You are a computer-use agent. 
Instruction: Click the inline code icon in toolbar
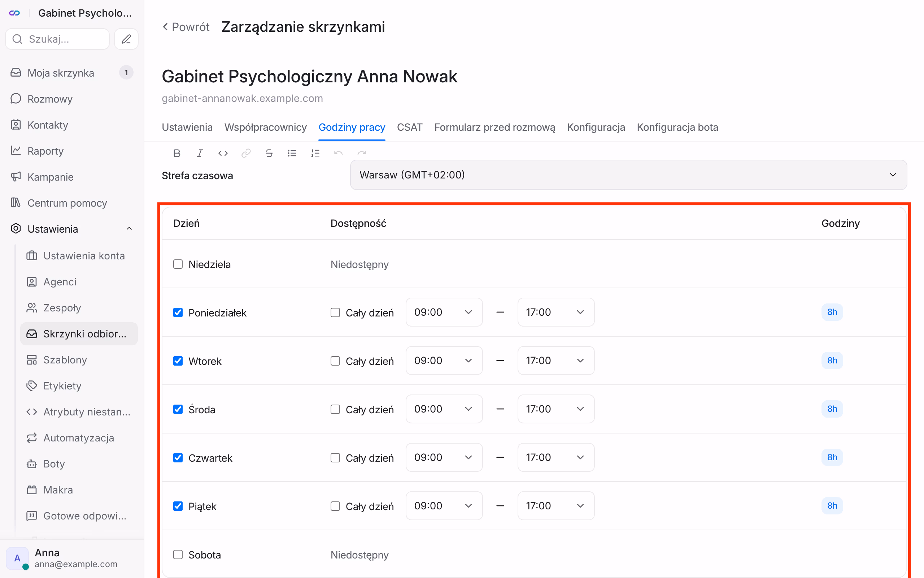223,153
